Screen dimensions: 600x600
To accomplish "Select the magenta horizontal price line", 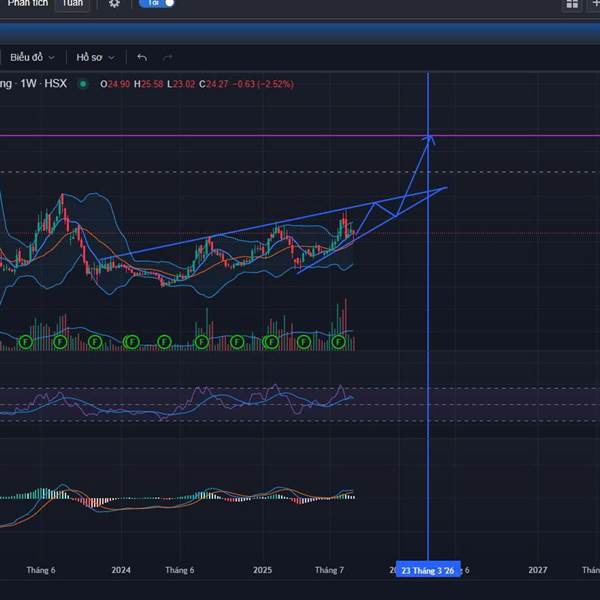I will click(200, 135).
